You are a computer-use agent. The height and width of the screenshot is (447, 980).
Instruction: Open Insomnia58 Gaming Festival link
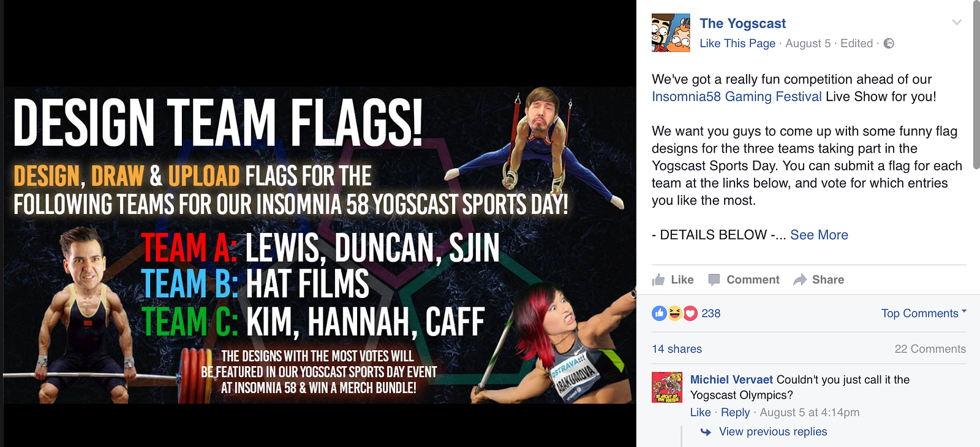(737, 96)
